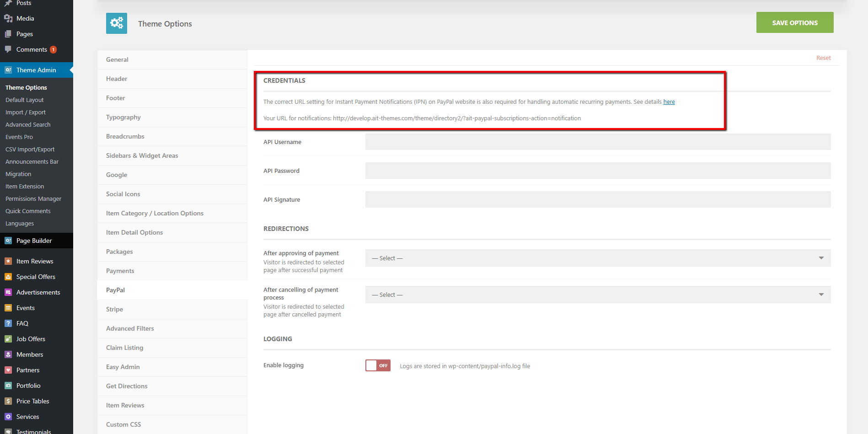Click the Comments bubble icon
The height and width of the screenshot is (434, 868).
click(x=8, y=49)
